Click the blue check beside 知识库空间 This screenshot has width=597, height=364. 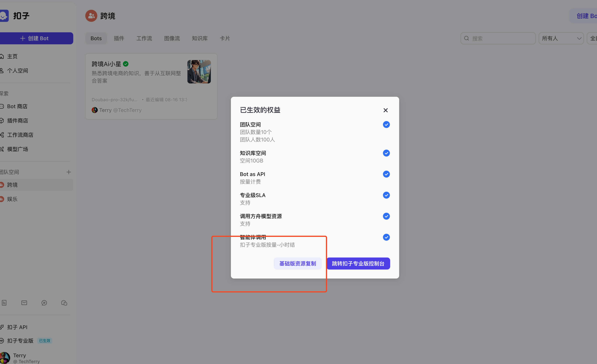click(386, 153)
